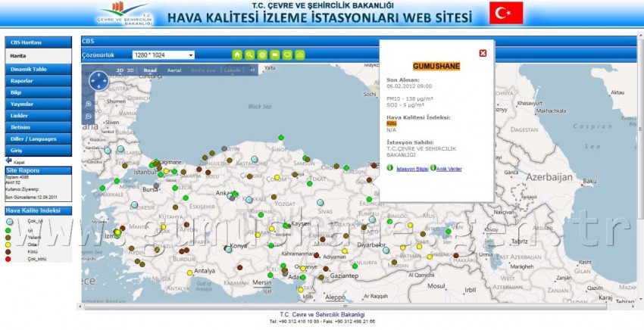Viewport: 644px width, 330px height.
Task: Close the GUMUSHANE popup with the red X
Action: [x=483, y=53]
